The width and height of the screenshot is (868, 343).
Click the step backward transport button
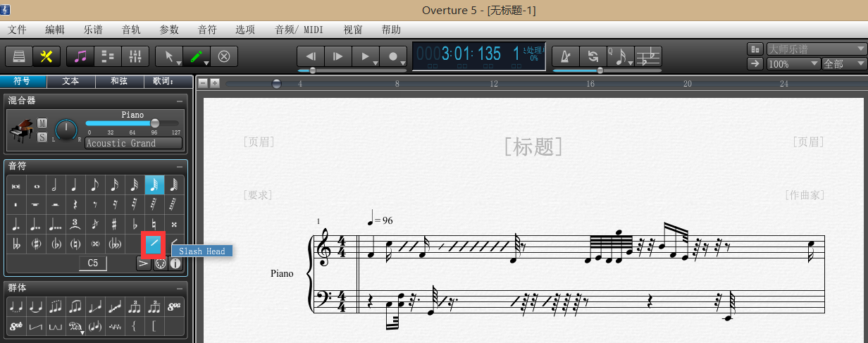click(311, 56)
